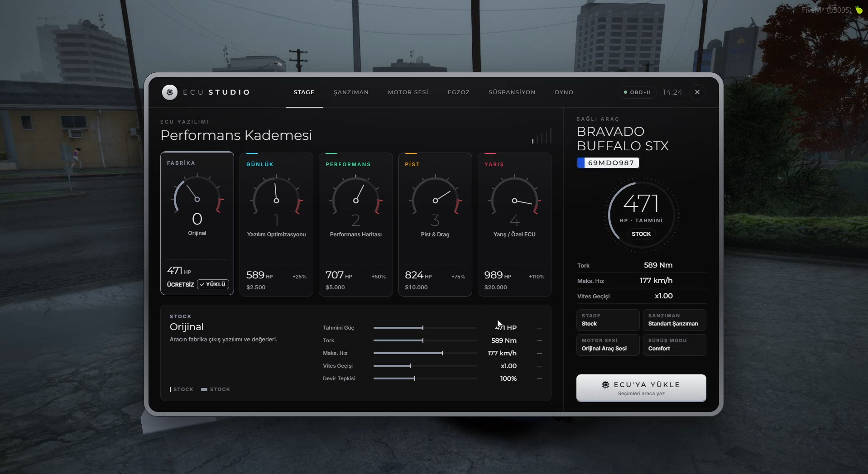
Task: Click the ECU Studio chip logo icon
Action: (x=170, y=92)
